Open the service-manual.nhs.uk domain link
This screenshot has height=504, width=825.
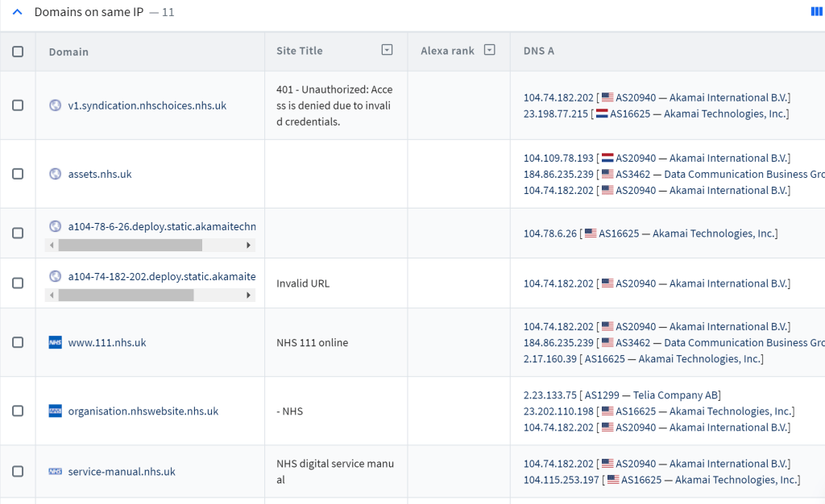click(x=122, y=472)
